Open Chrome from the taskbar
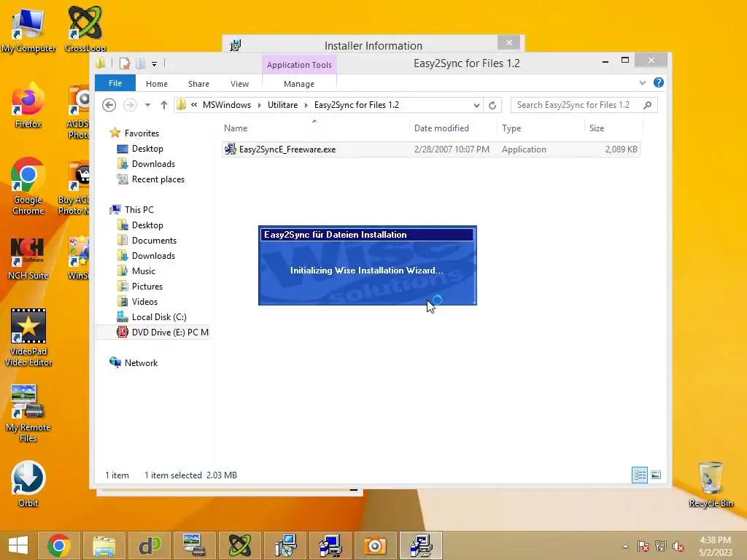Viewport: 747px width, 560px height. (59, 545)
